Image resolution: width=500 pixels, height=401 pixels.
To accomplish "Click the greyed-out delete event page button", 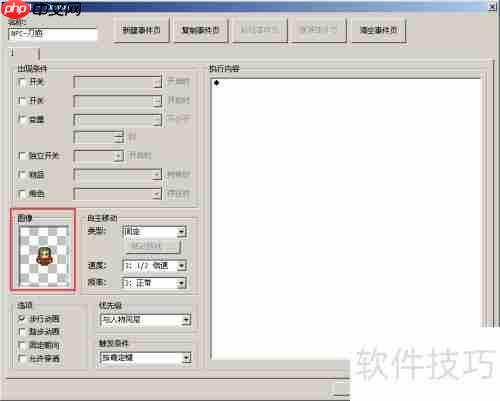I will tap(319, 30).
